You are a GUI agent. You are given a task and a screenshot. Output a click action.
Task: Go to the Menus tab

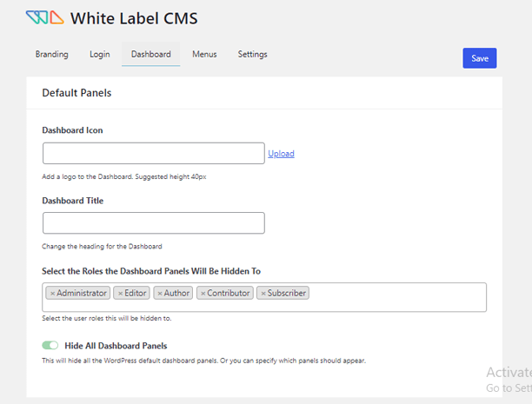pyautogui.click(x=204, y=55)
